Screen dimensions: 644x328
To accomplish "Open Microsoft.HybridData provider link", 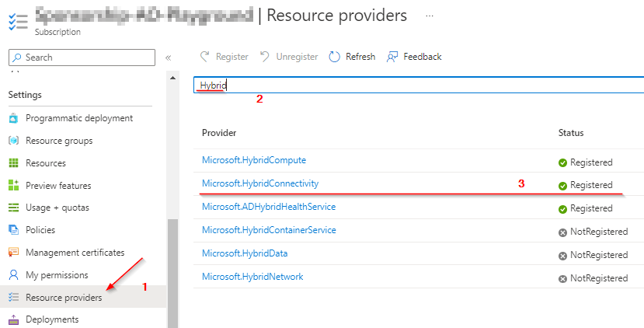I will point(245,253).
